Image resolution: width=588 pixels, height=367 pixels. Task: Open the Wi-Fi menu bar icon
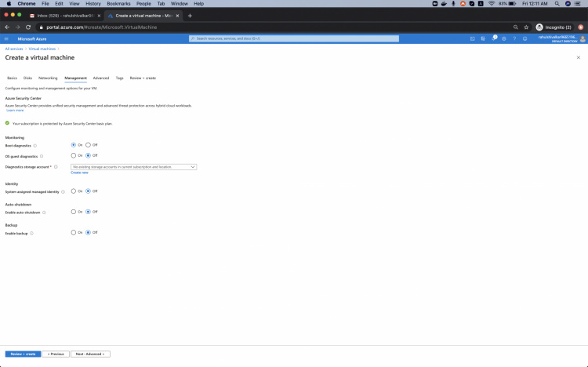(x=492, y=3)
